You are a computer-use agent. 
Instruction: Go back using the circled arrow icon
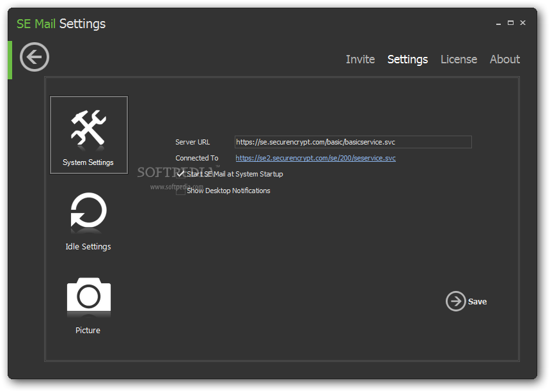35,57
